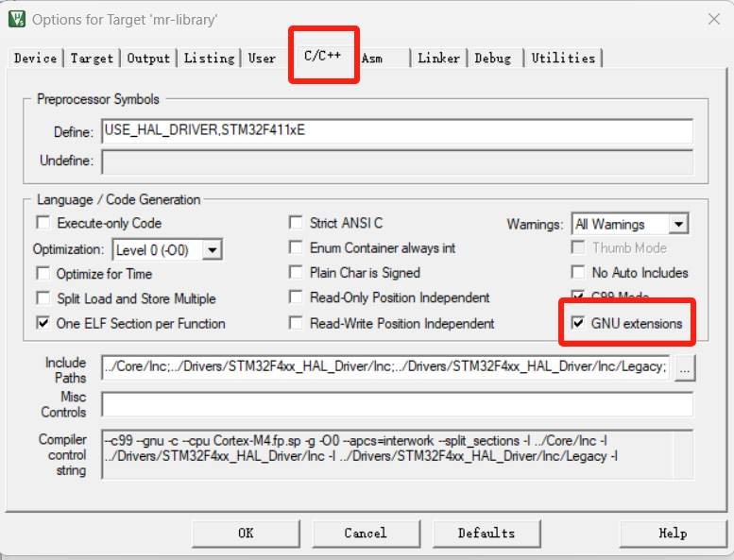
Task: Switch to the Linker tab
Action: [438, 59]
